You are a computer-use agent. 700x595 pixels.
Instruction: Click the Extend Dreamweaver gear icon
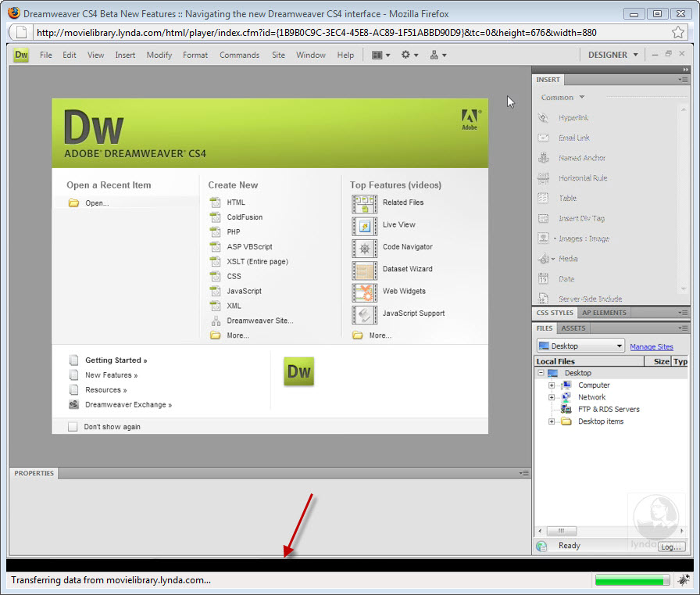(405, 55)
